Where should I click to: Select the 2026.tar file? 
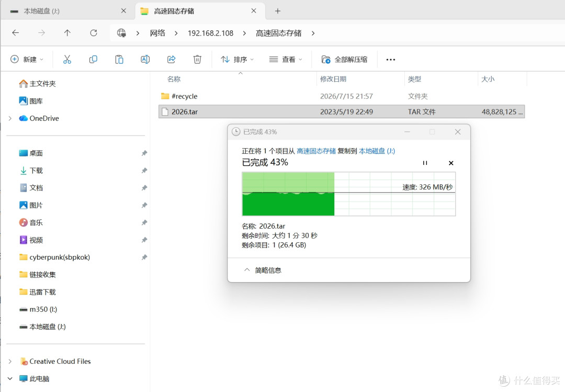coord(341,112)
